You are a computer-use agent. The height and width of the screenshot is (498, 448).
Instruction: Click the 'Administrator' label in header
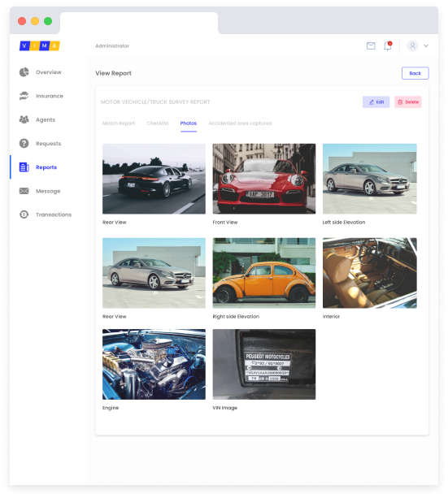pos(112,46)
